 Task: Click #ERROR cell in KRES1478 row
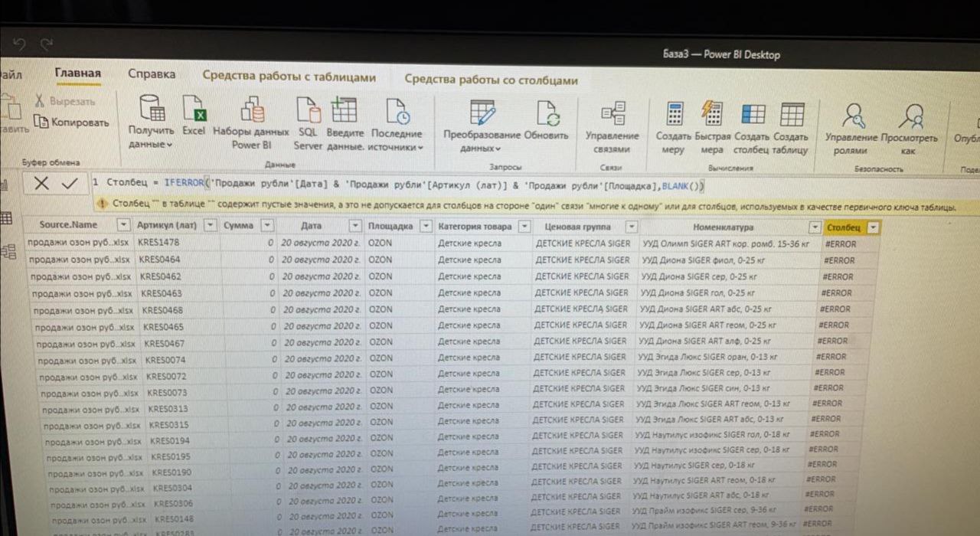pos(849,244)
